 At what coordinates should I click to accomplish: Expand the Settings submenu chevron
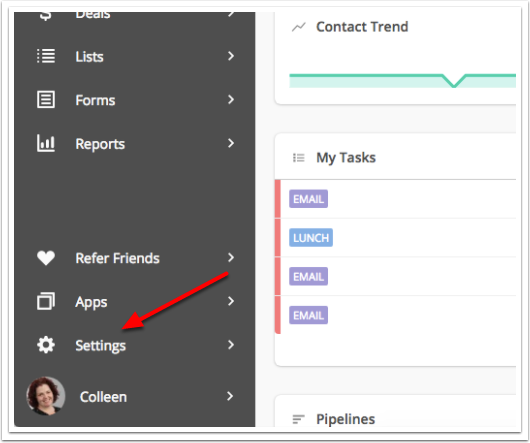231,345
